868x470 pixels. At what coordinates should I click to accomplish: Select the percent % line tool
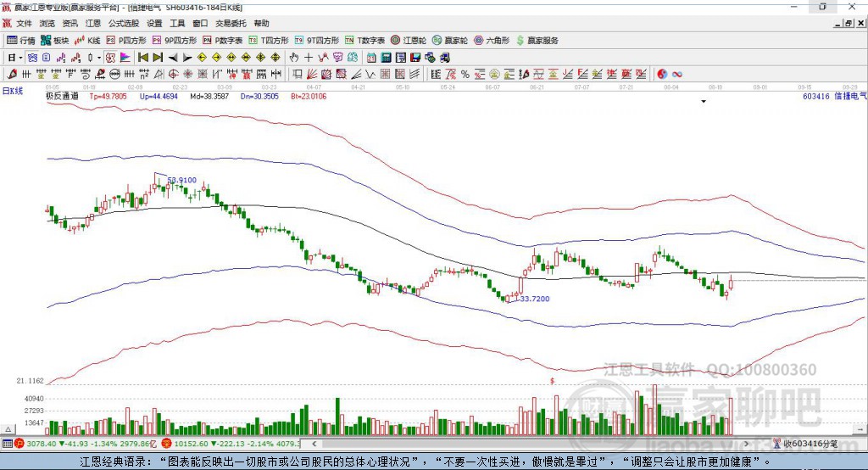[465, 74]
